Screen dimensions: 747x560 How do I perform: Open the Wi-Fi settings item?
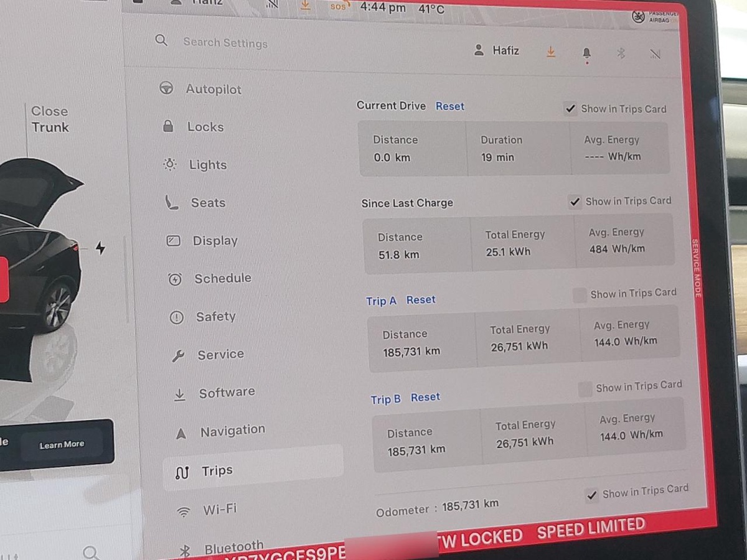click(219, 509)
